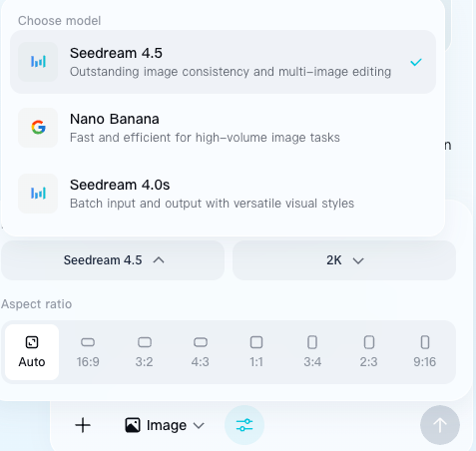
Task: Click the Seedream 4.0s model logo icon
Action: [38, 194]
